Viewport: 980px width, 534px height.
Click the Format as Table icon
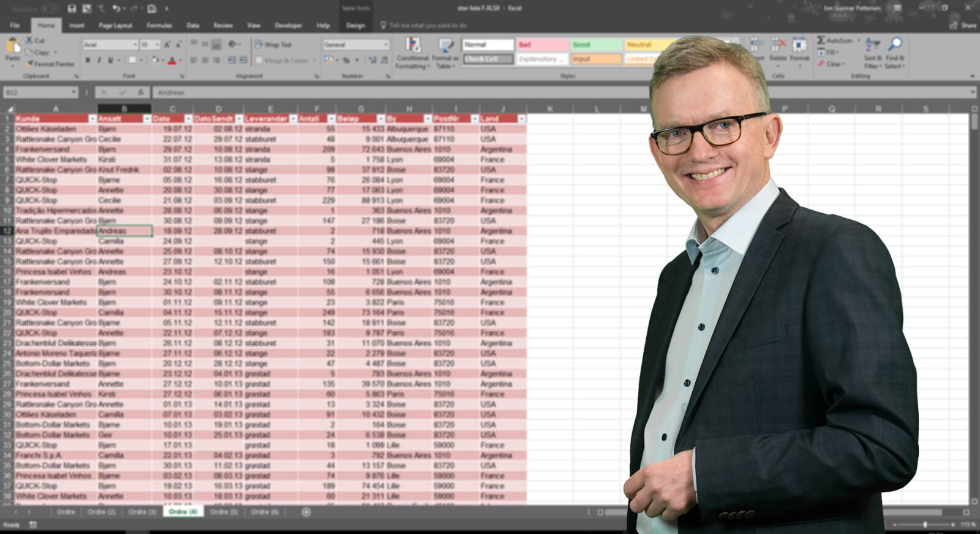click(x=445, y=52)
